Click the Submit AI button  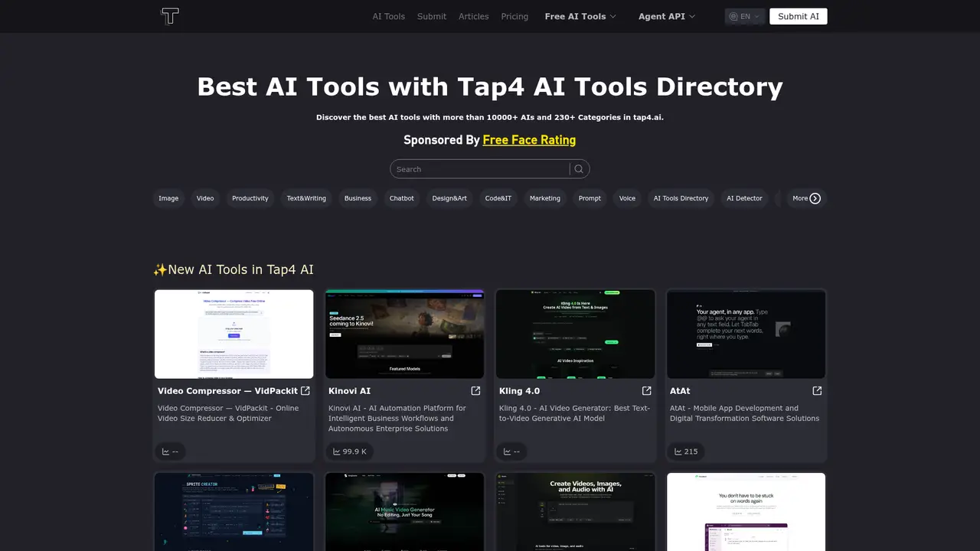pyautogui.click(x=799, y=16)
